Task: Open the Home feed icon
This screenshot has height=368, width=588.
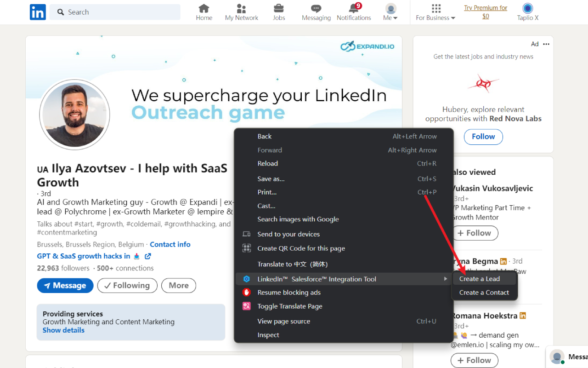Action: point(204,8)
